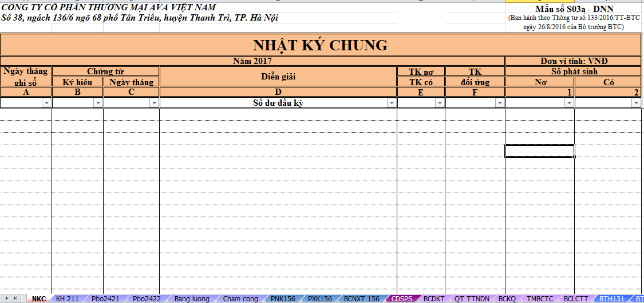Viewport: 644px width, 303px height.
Task: Click the Ký hiệu header cell
Action: (x=77, y=82)
